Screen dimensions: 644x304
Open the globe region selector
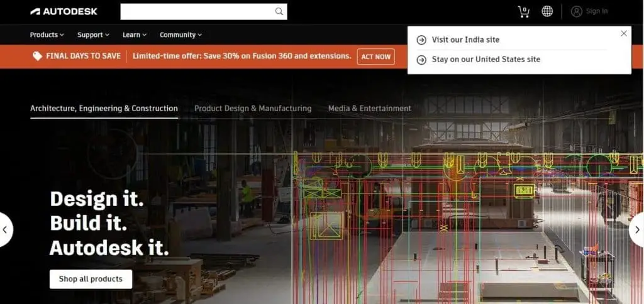point(547,11)
